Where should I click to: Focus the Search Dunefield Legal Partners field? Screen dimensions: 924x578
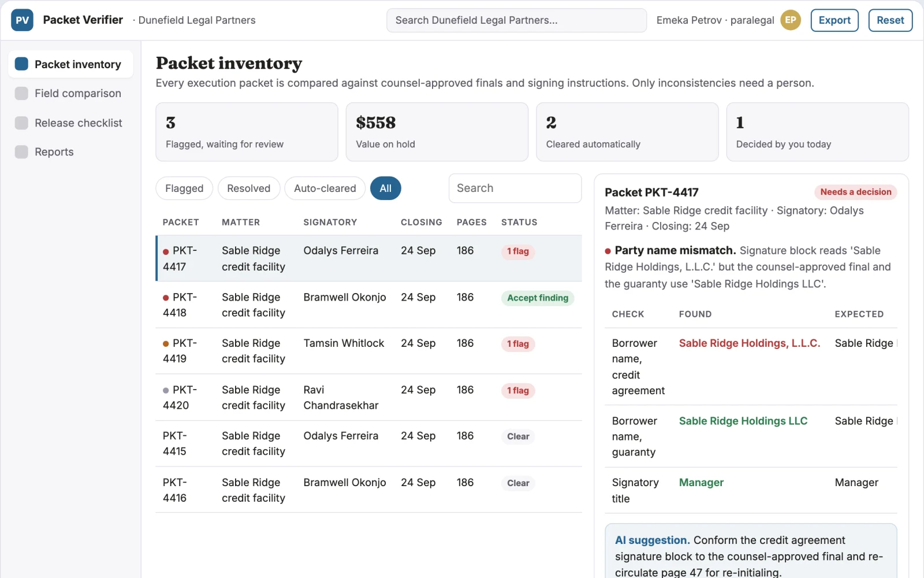pyautogui.click(x=516, y=20)
